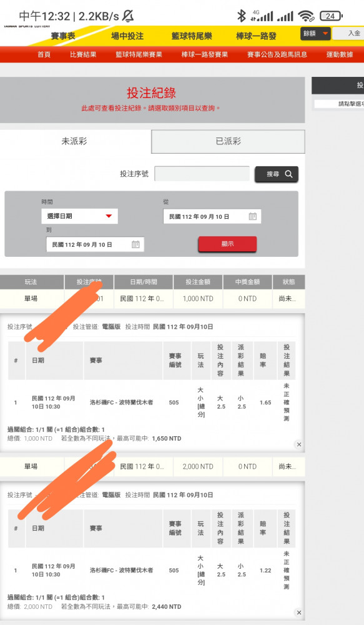Focus the 投注序號 input field

click(x=202, y=174)
